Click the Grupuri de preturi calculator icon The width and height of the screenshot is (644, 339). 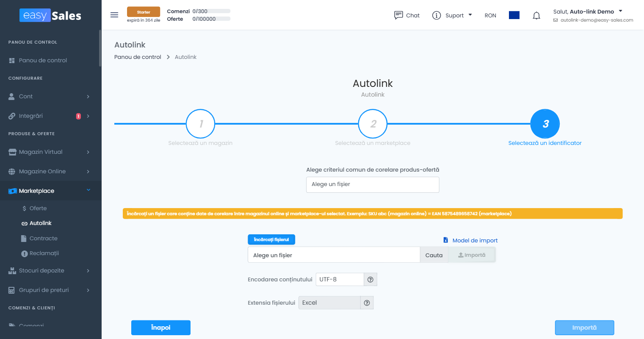point(12,290)
